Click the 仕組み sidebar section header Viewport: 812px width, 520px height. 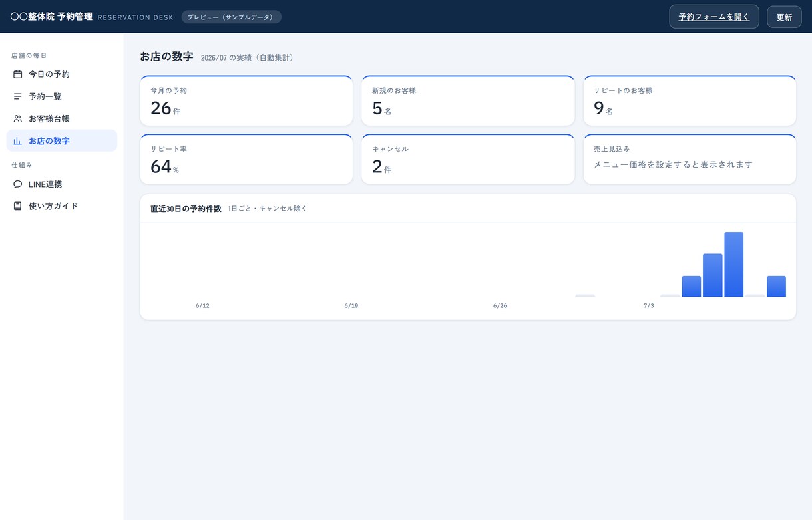[x=22, y=165]
